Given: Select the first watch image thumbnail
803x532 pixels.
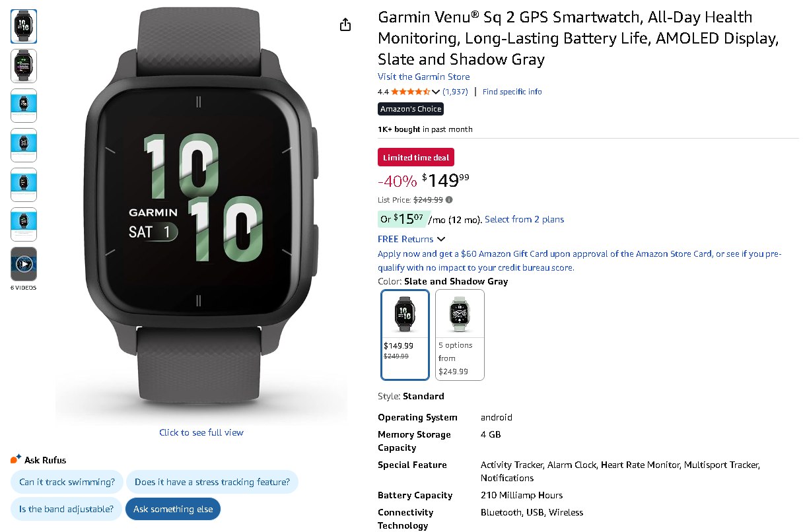Looking at the screenshot, I should [24, 26].
